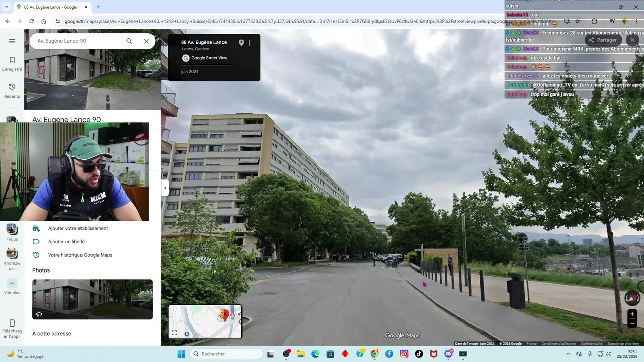Screen dimensions: 644x362
Task: Click Signaler un problème link
Action: [x=623, y=344]
